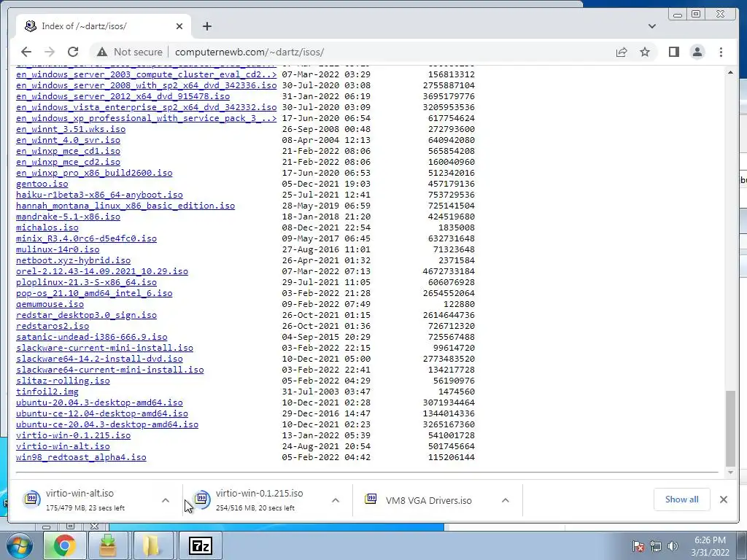Click the qemumouse.iso link
This screenshot has height=560, width=747.
[50, 304]
